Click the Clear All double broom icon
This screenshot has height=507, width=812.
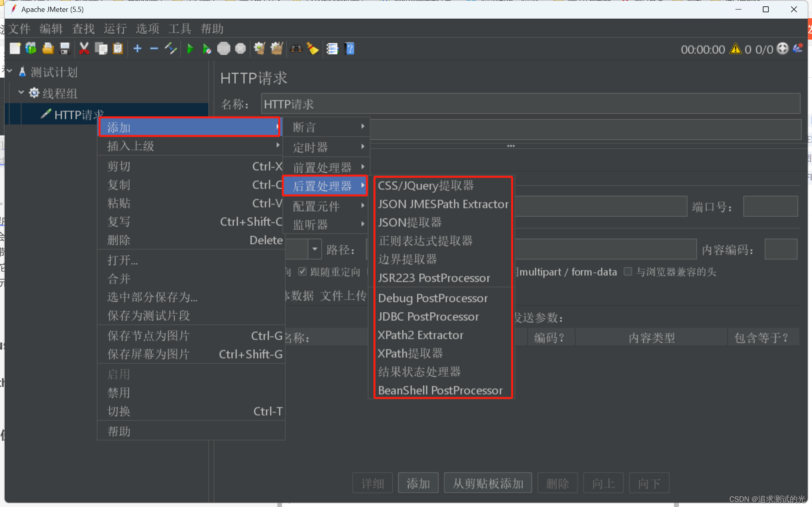(276, 49)
